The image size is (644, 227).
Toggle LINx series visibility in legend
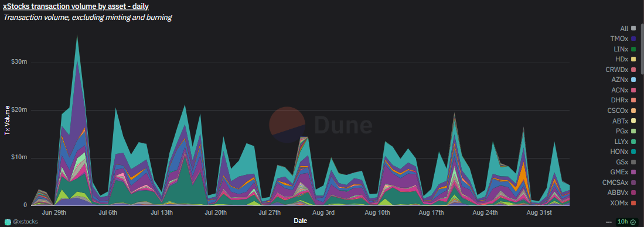625,49
